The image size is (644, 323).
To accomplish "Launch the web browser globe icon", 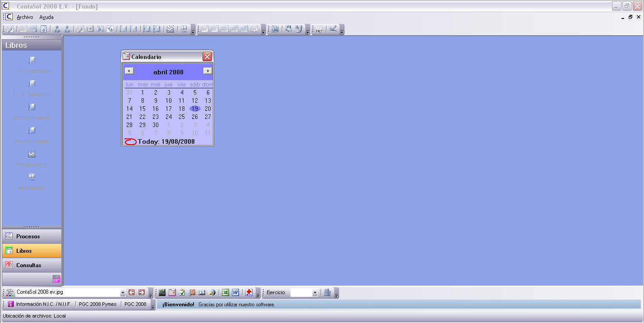I will tap(212, 293).
